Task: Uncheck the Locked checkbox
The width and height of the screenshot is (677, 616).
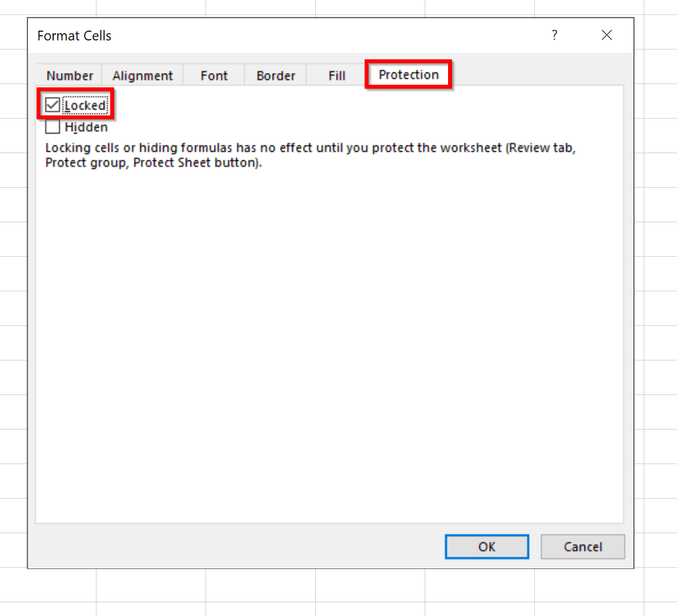Action: click(x=52, y=105)
